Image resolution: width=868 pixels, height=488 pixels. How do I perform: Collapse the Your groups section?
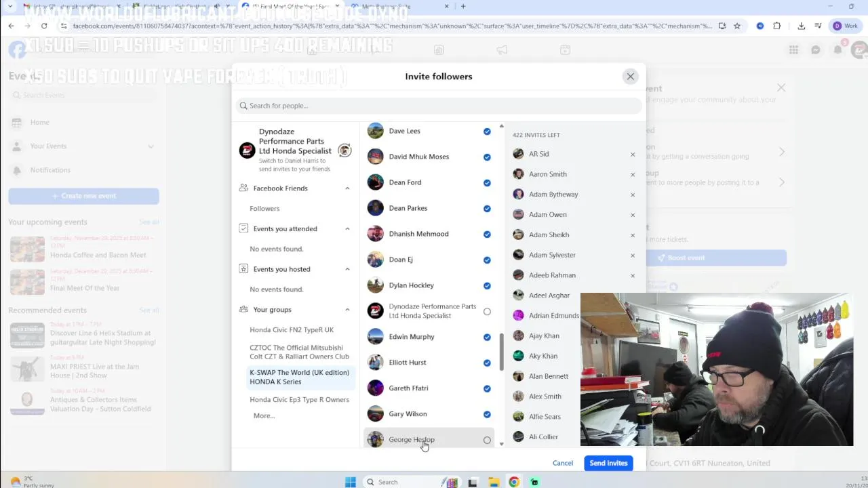click(x=347, y=310)
